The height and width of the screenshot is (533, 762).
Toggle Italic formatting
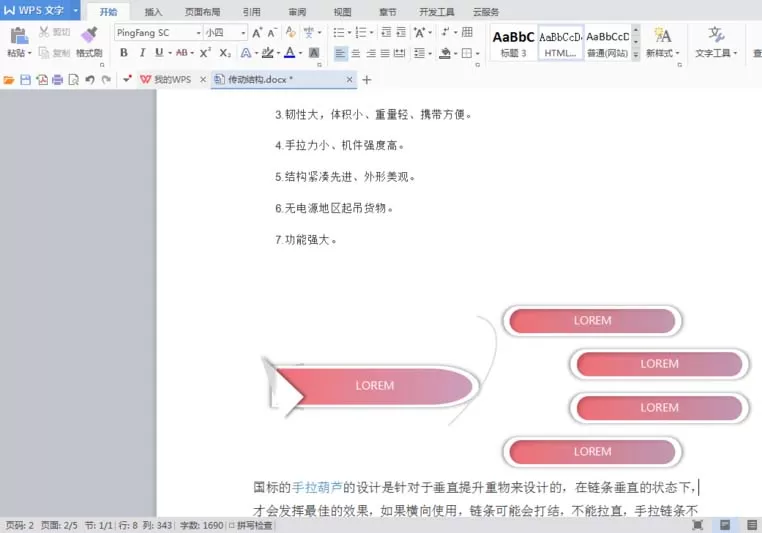point(142,52)
